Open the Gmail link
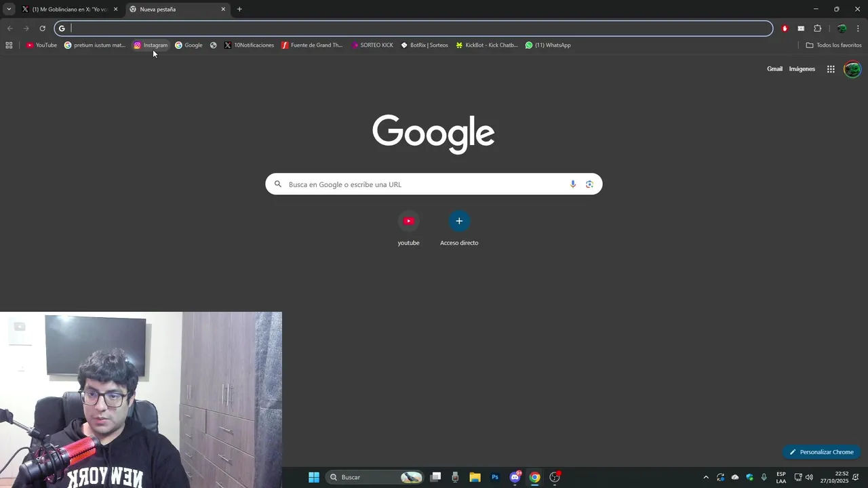 point(774,69)
